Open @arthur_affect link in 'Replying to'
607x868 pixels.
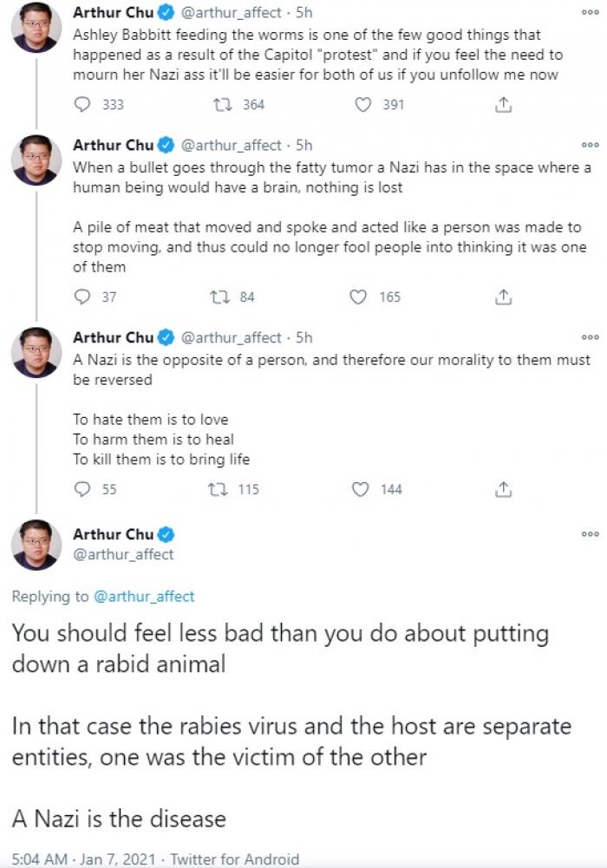[143, 597]
